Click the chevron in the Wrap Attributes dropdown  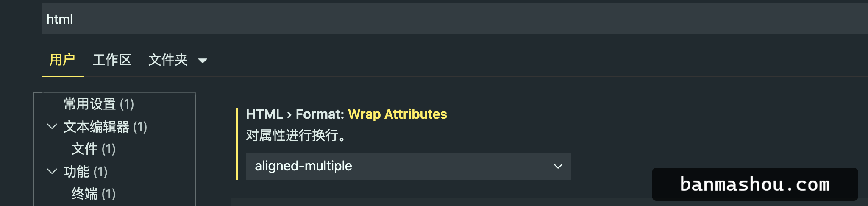pyautogui.click(x=558, y=166)
